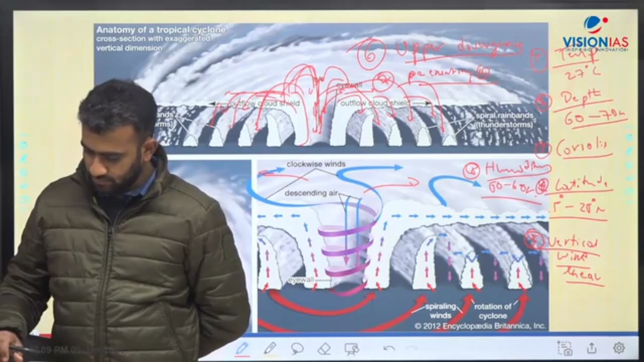Click the right 'outflow cloud shield' label
This screenshot has width=644, height=362.
point(376,103)
